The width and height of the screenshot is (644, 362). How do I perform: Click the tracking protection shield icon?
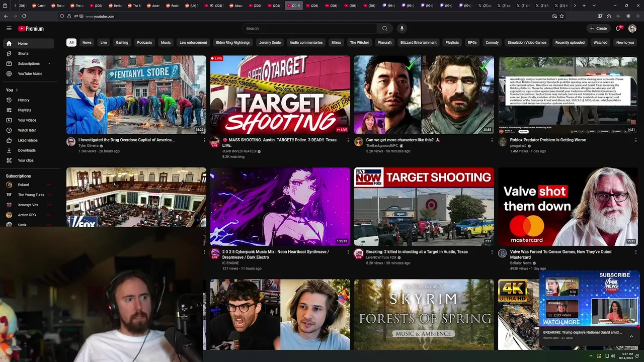(62, 16)
